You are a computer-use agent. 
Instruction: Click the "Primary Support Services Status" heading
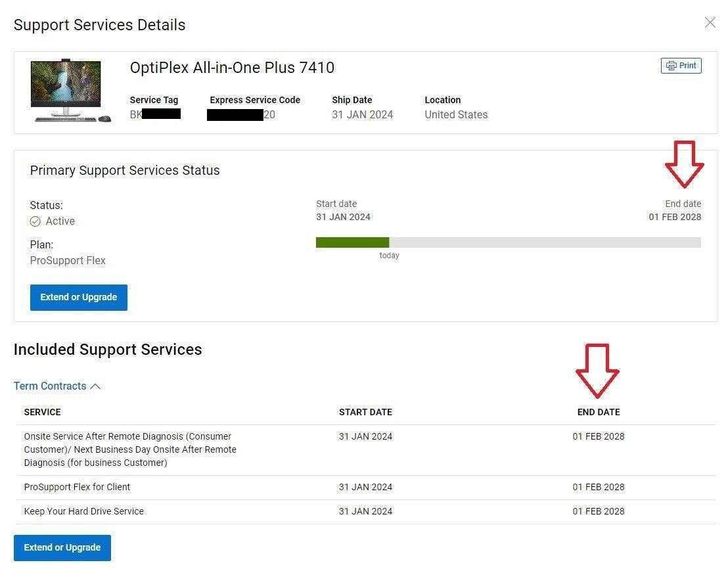125,170
